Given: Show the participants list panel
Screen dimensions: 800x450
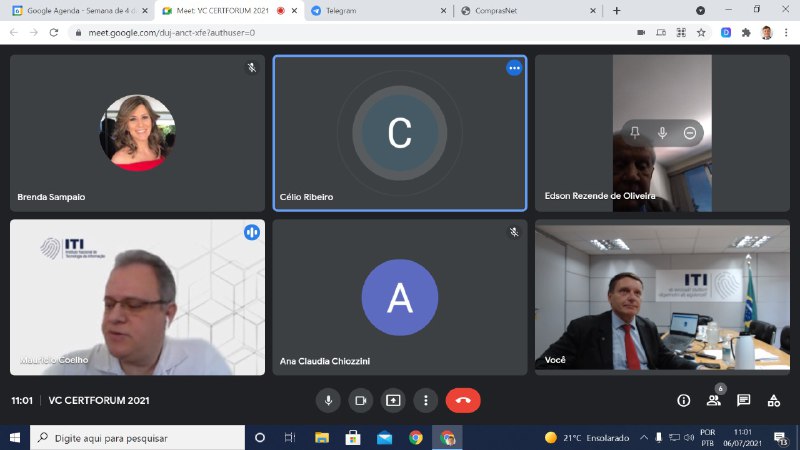Looking at the screenshot, I should coord(714,400).
